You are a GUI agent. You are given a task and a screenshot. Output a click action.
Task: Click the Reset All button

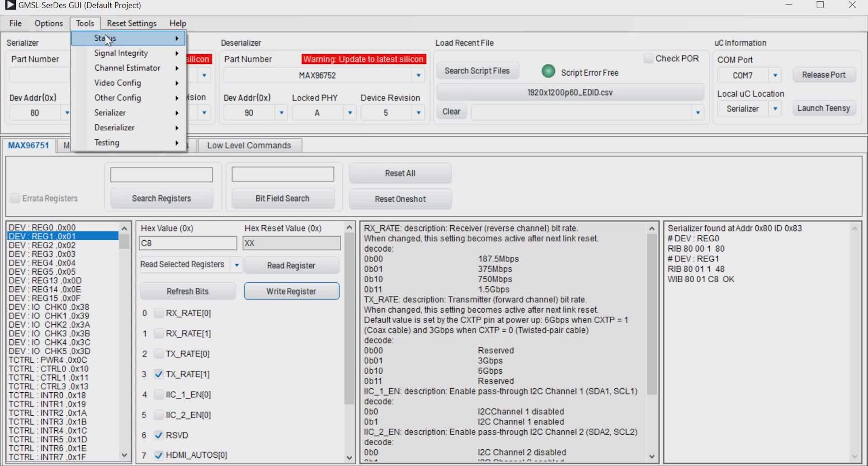(x=400, y=173)
